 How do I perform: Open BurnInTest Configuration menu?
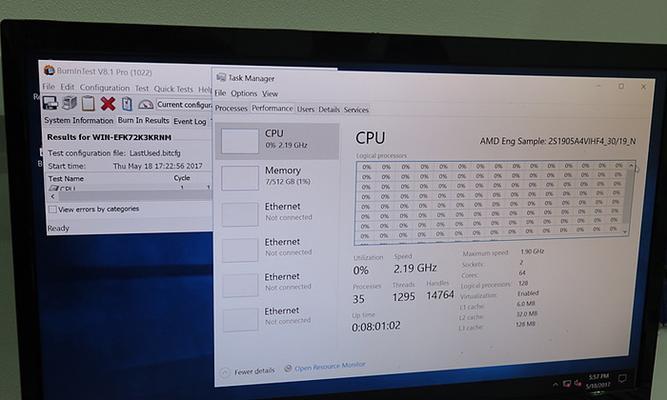(x=105, y=88)
